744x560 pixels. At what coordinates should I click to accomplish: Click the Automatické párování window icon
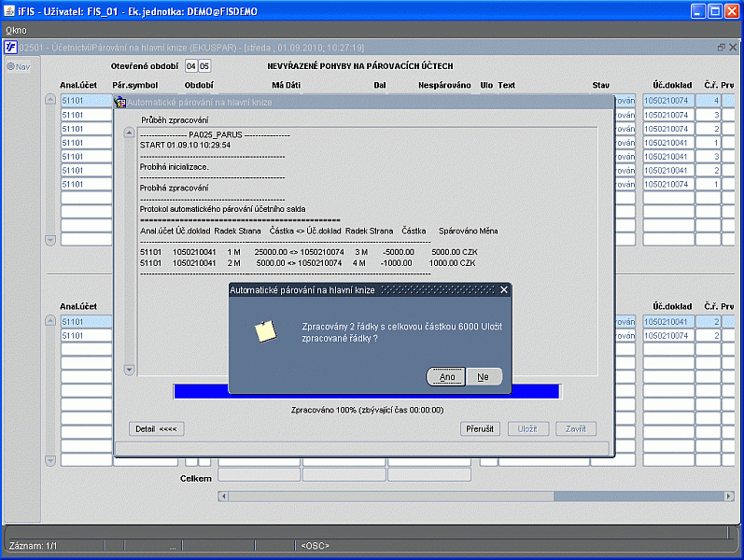[x=120, y=102]
